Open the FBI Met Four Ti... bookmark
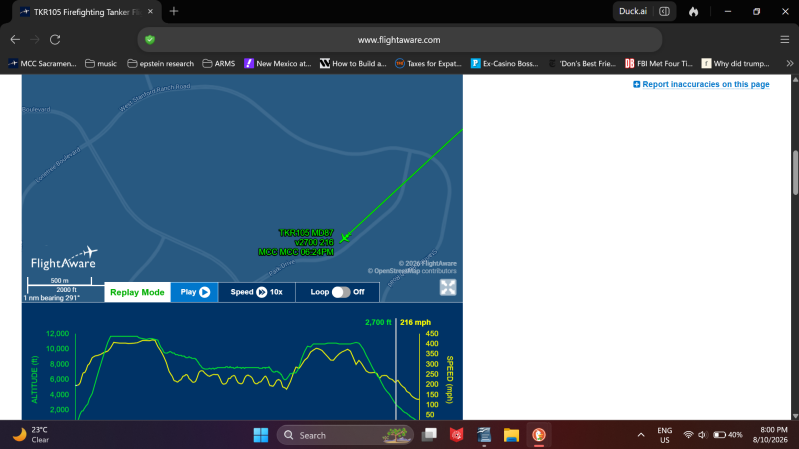Viewport: 799px width, 449px height. [x=659, y=64]
